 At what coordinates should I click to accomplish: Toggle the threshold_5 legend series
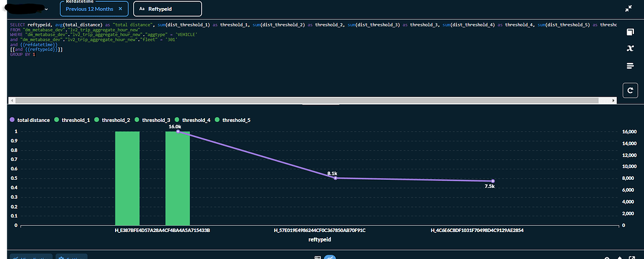pyautogui.click(x=233, y=119)
